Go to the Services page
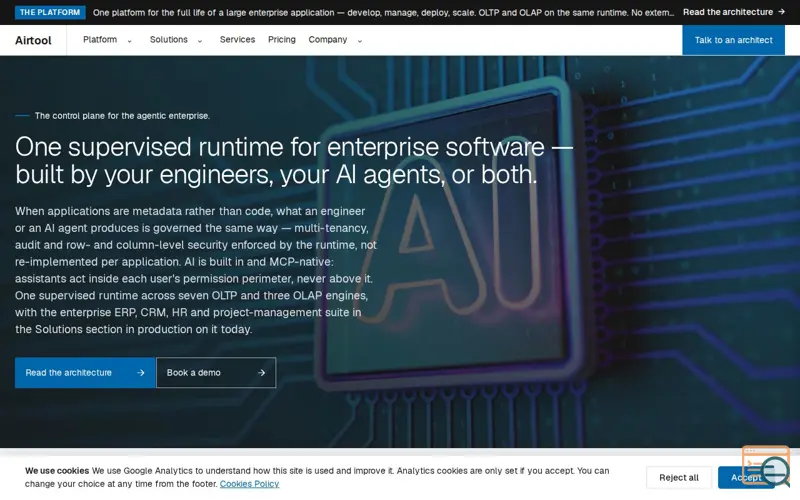The height and width of the screenshot is (500, 800). point(237,40)
